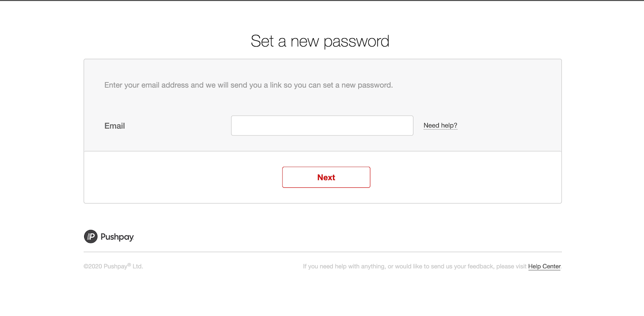Image resolution: width=644 pixels, height=316 pixels.
Task: Click the instruction text about sending a link
Action: point(248,85)
